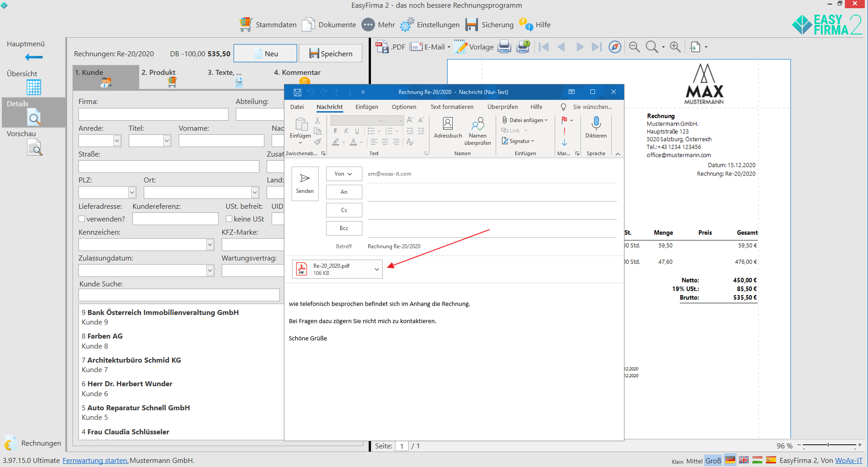Image resolution: width=868 pixels, height=467 pixels.
Task: Switch to the 3. Texte tab
Action: (x=238, y=77)
